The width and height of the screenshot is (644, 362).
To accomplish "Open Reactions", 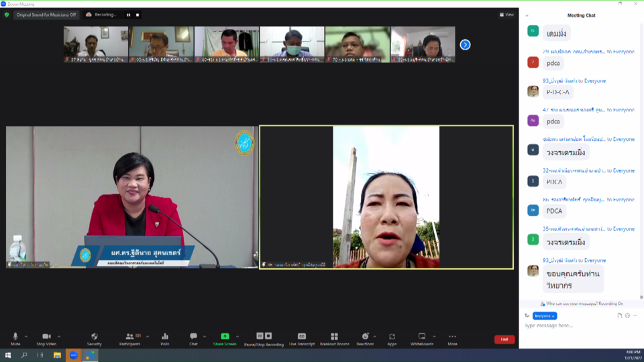I will point(365,339).
